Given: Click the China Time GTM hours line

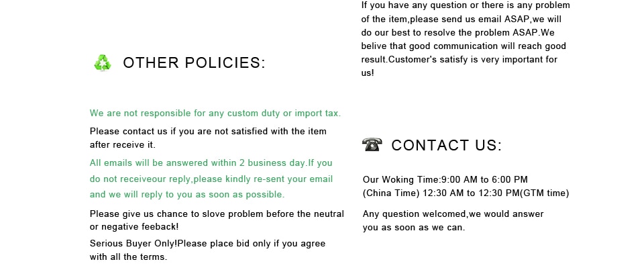Looking at the screenshot, I should coord(466,193).
